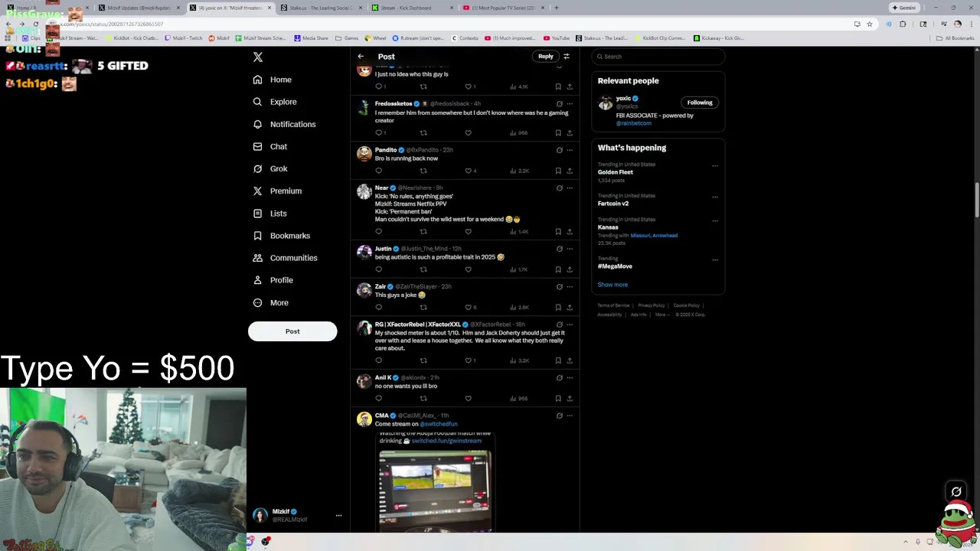Image resolution: width=980 pixels, height=551 pixels.
Task: View analytics on the Anil K post
Action: (x=519, y=399)
